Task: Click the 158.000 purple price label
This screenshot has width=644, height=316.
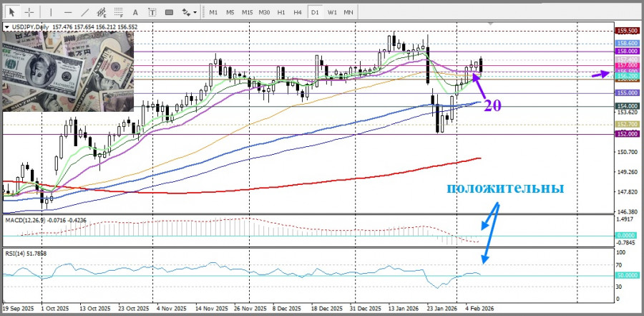Action: (x=627, y=51)
